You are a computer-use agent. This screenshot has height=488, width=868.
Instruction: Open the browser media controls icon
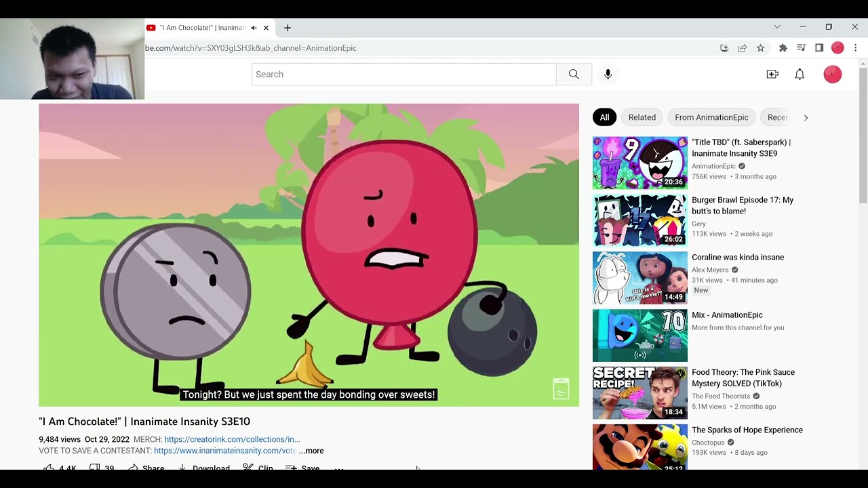point(801,48)
